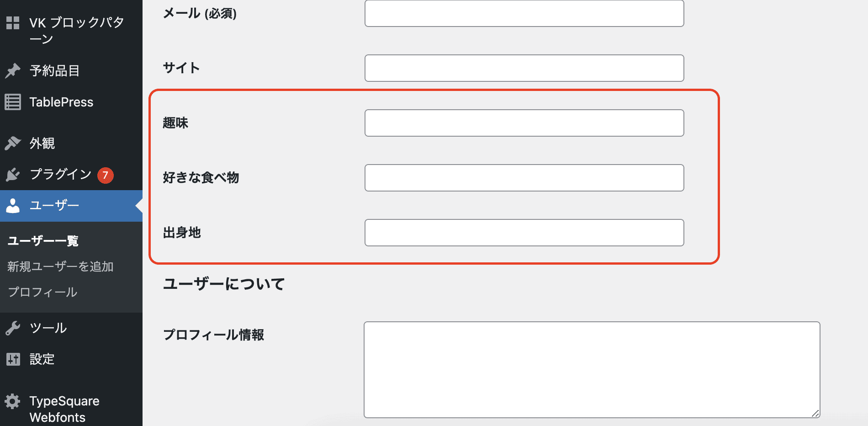The width and height of the screenshot is (868, 426).
Task: Focus the サイト input field
Action: (x=524, y=68)
